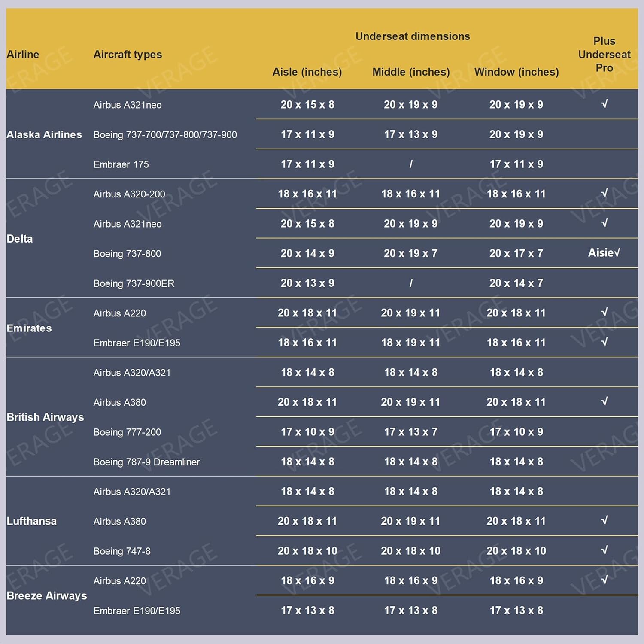Click the checkmark for Breeze Airways Airbus A220
Viewport: 644px width, 644px height.
point(605,580)
